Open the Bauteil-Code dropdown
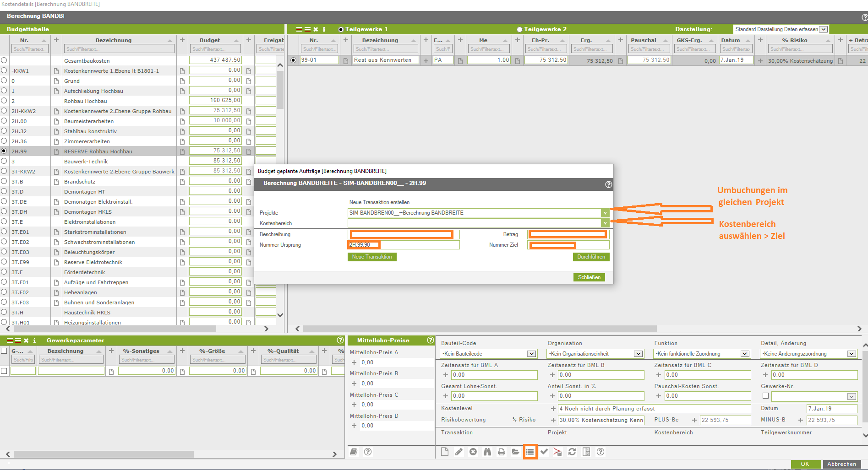Image resolution: width=868 pixels, height=470 pixels. (531, 354)
